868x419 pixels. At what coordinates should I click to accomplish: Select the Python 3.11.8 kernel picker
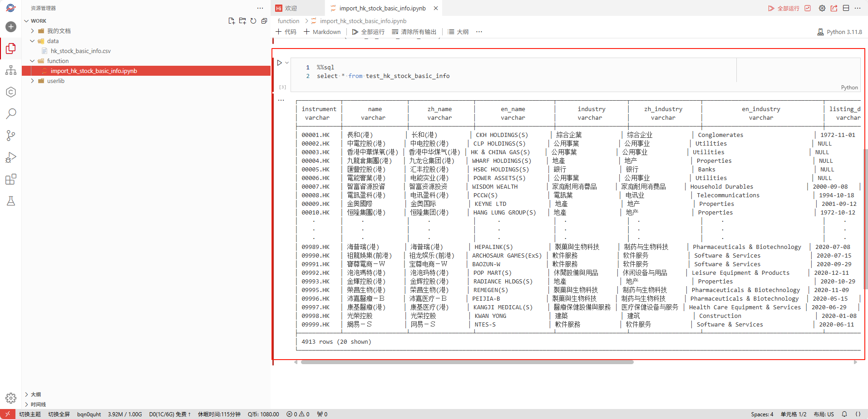click(839, 32)
